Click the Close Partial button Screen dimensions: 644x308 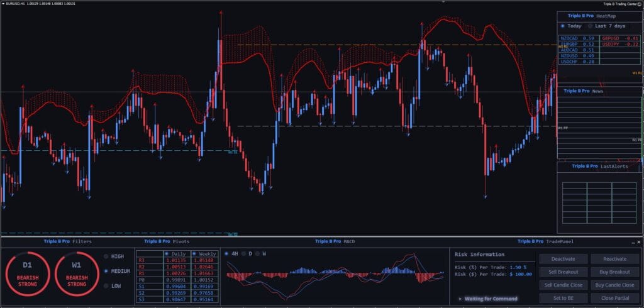coord(615,298)
